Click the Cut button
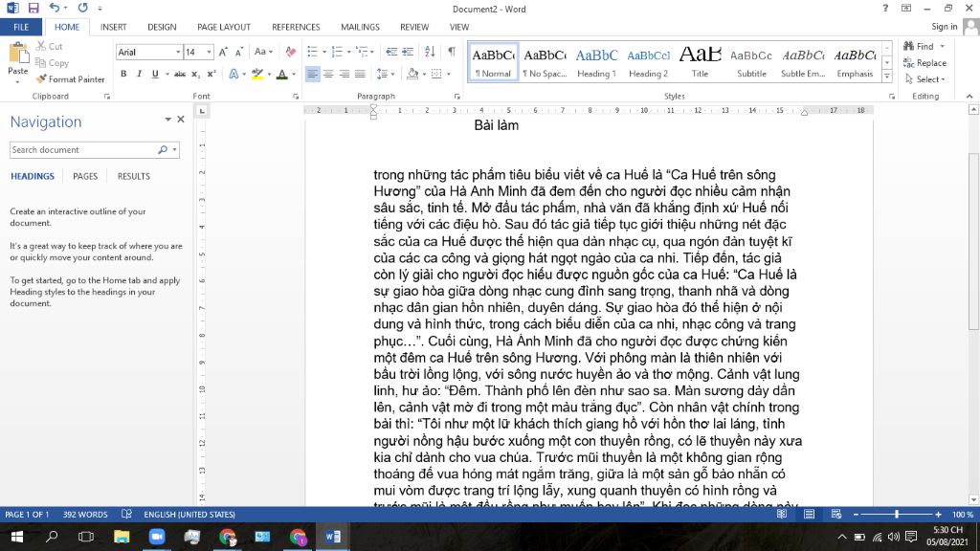 pos(50,46)
